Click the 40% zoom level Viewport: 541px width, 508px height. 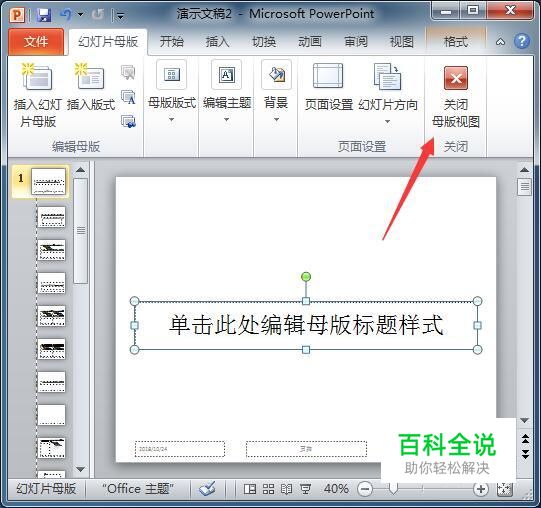click(x=336, y=489)
